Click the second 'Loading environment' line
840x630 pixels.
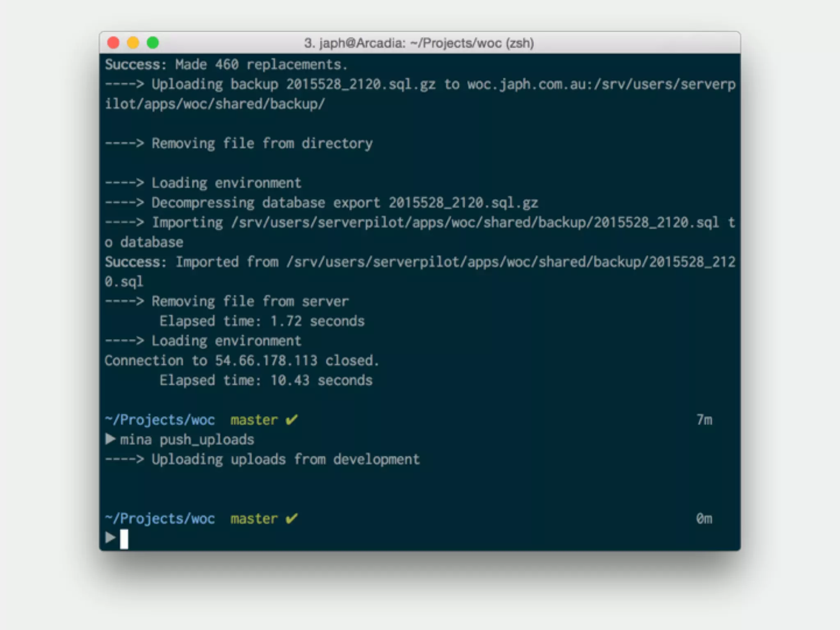[203, 341]
